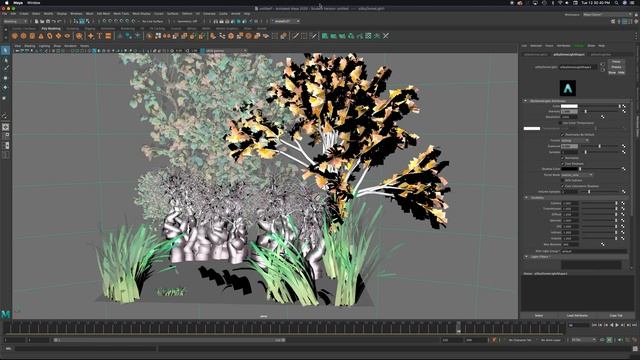640x360 pixels.
Task: Open the Mesh Tools menu
Action: [x=121, y=13]
